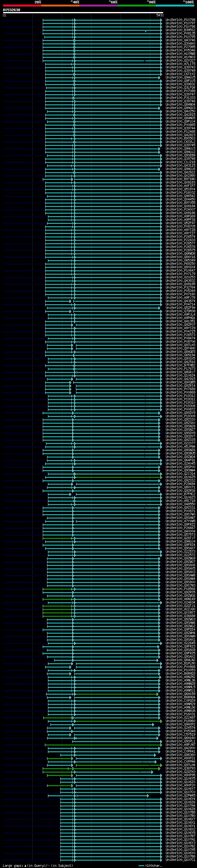Image resolution: width=197 pixels, height=868 pixels.
Task: Select label UniRef100_O24045
Action: pyautogui.click(x=180, y=464)
